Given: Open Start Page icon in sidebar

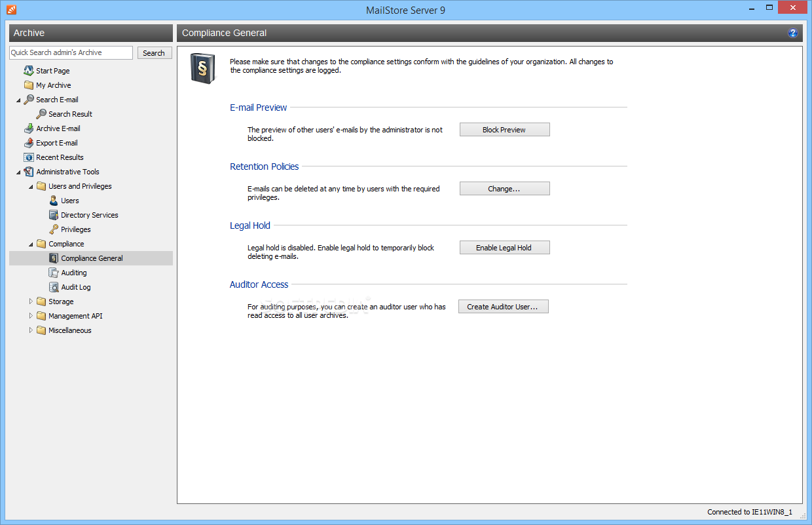Looking at the screenshot, I should [x=29, y=71].
